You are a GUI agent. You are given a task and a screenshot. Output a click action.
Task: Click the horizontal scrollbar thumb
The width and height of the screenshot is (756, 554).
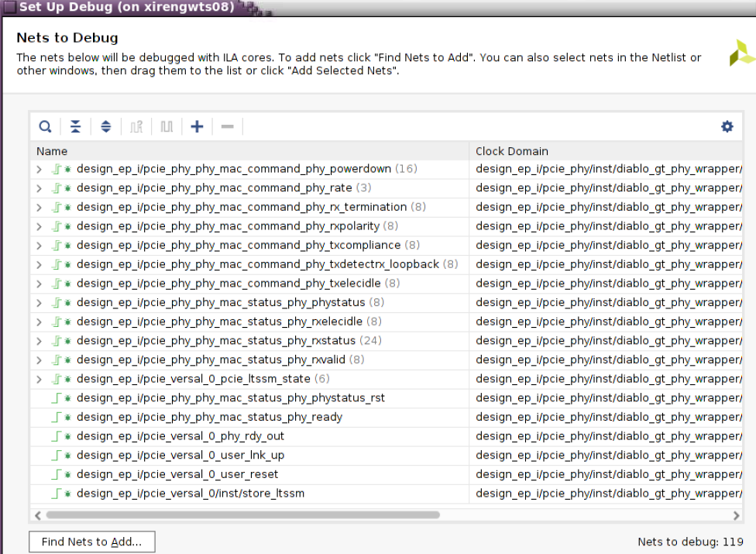tap(243, 515)
